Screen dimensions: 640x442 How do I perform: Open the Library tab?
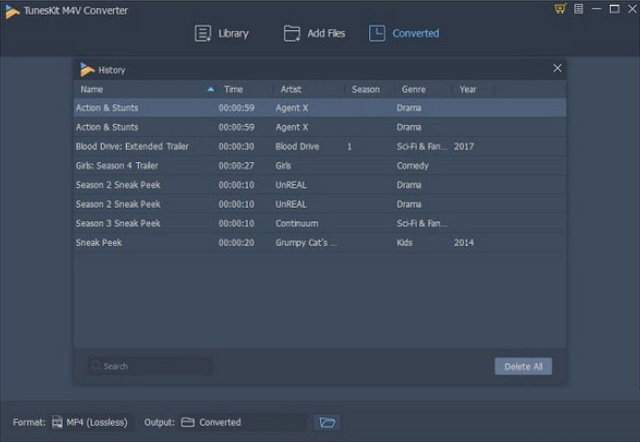click(222, 33)
